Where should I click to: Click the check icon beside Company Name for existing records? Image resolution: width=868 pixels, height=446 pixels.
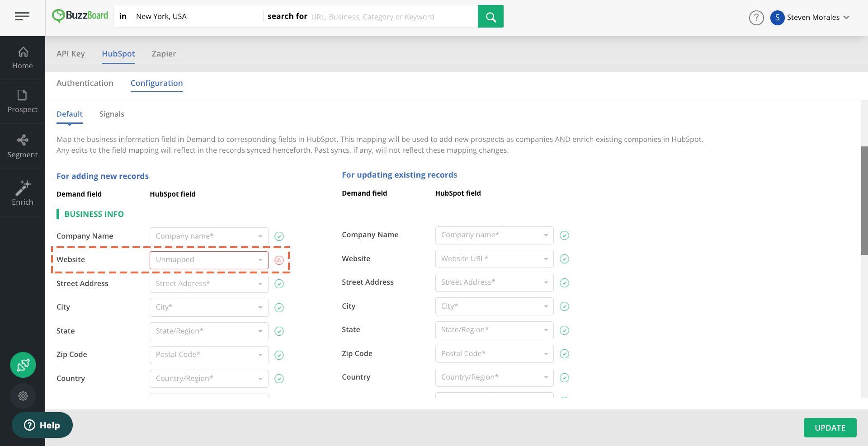tap(565, 235)
